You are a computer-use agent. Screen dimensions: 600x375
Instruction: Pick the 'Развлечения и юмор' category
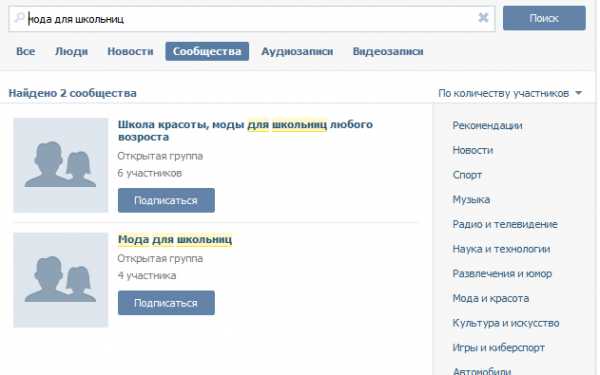502,274
